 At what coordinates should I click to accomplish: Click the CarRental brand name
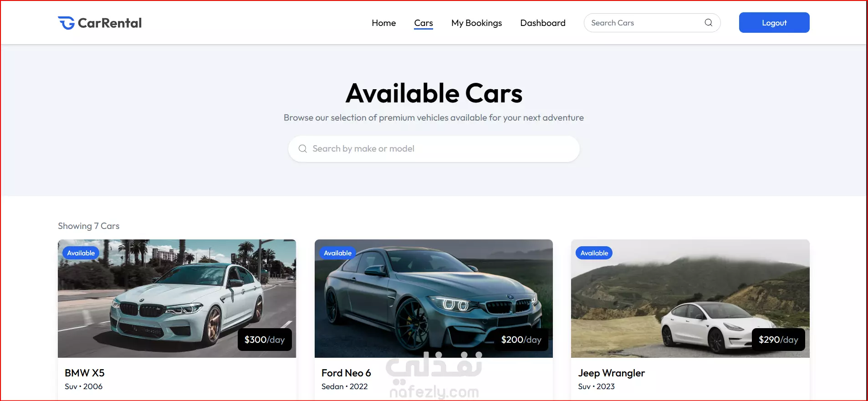coord(109,23)
